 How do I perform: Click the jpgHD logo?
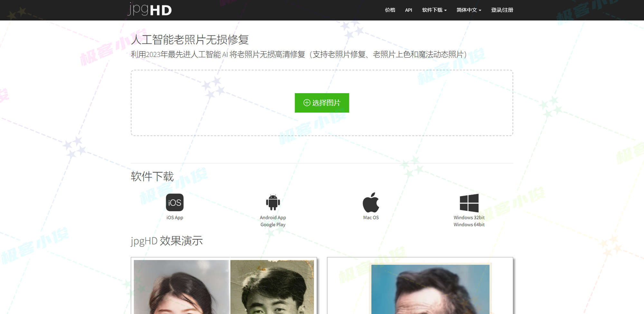(150, 9)
